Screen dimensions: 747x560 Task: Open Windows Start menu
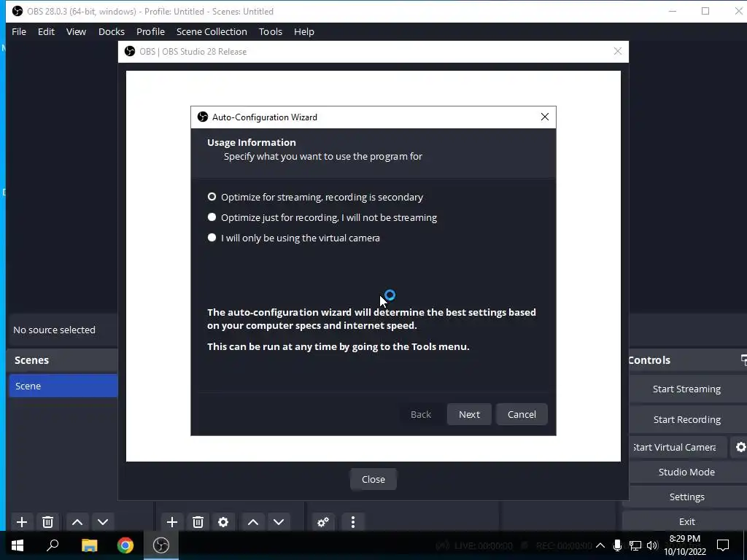[x=18, y=545]
